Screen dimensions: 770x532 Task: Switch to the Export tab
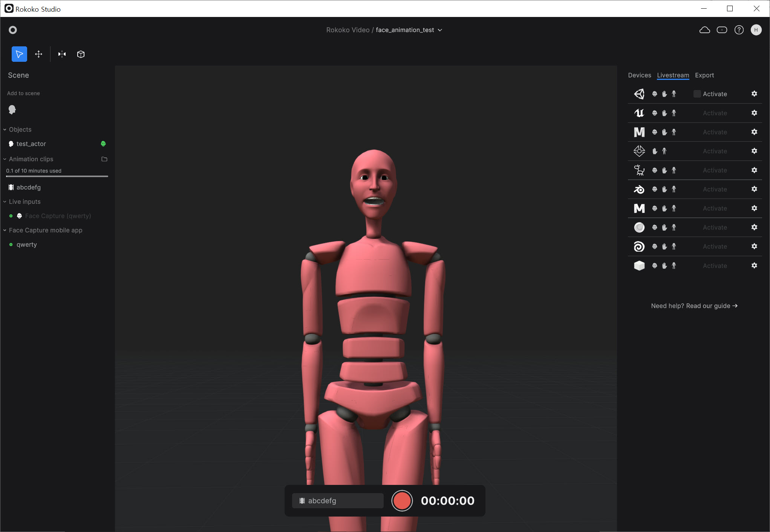(x=704, y=75)
